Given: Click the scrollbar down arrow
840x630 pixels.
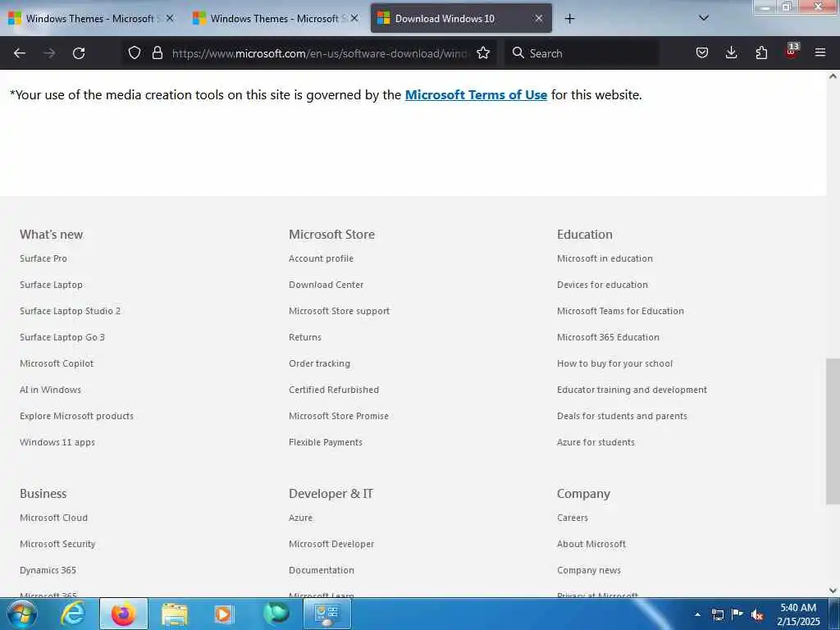Looking at the screenshot, I should pos(833,591).
